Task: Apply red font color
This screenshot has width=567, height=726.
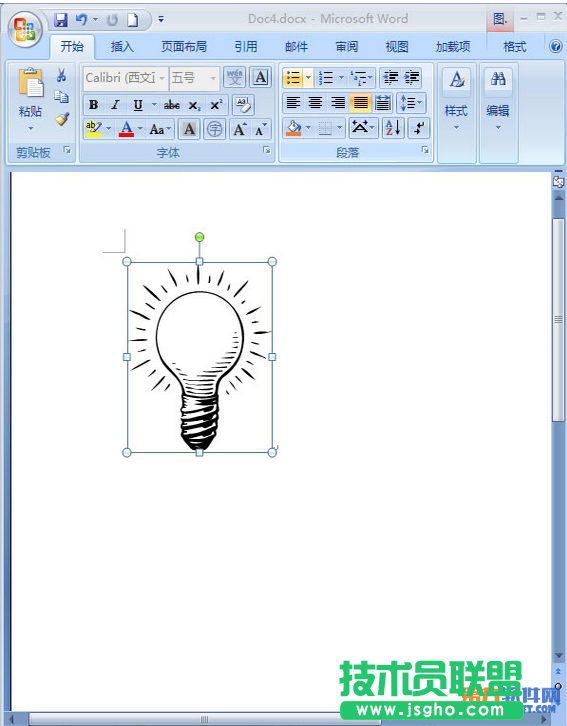Action: [x=126, y=129]
